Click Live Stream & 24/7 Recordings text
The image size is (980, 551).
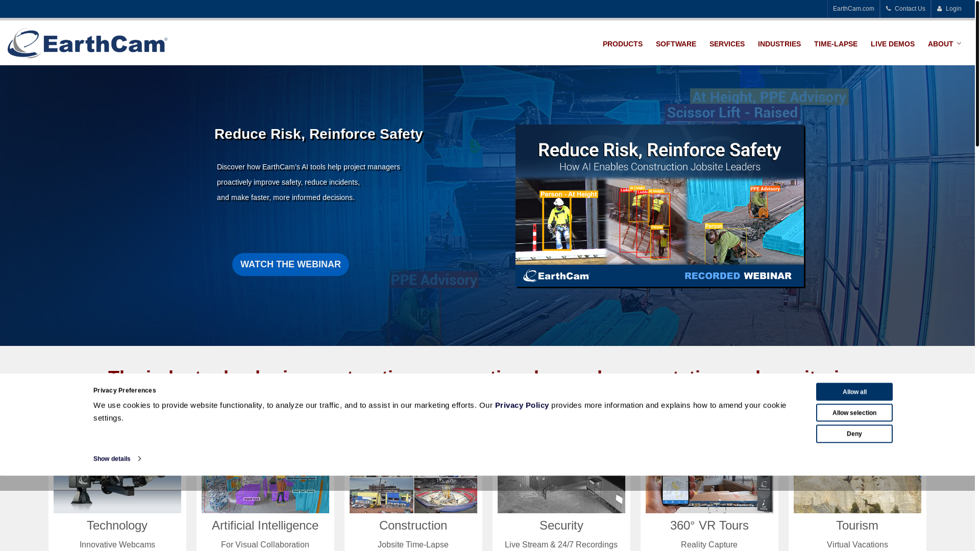(561, 545)
